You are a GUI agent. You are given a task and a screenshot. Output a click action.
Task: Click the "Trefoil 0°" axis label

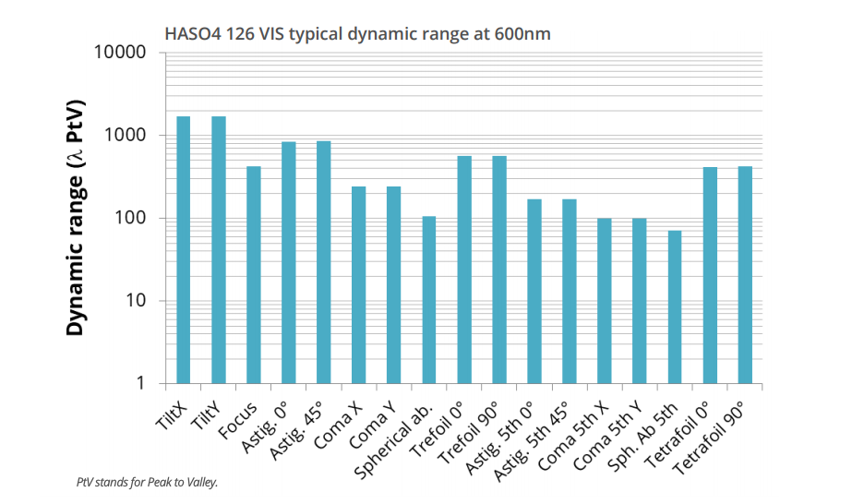[438, 429]
